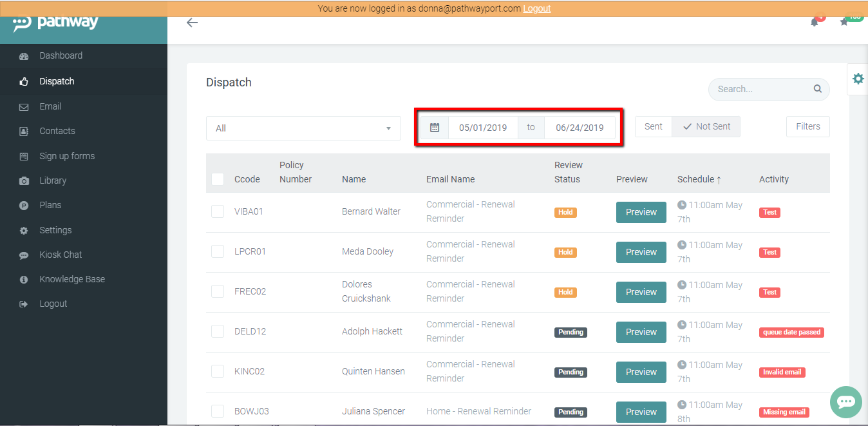Image resolution: width=868 pixels, height=426 pixels.
Task: Toggle the Sent filter on
Action: pos(653,126)
